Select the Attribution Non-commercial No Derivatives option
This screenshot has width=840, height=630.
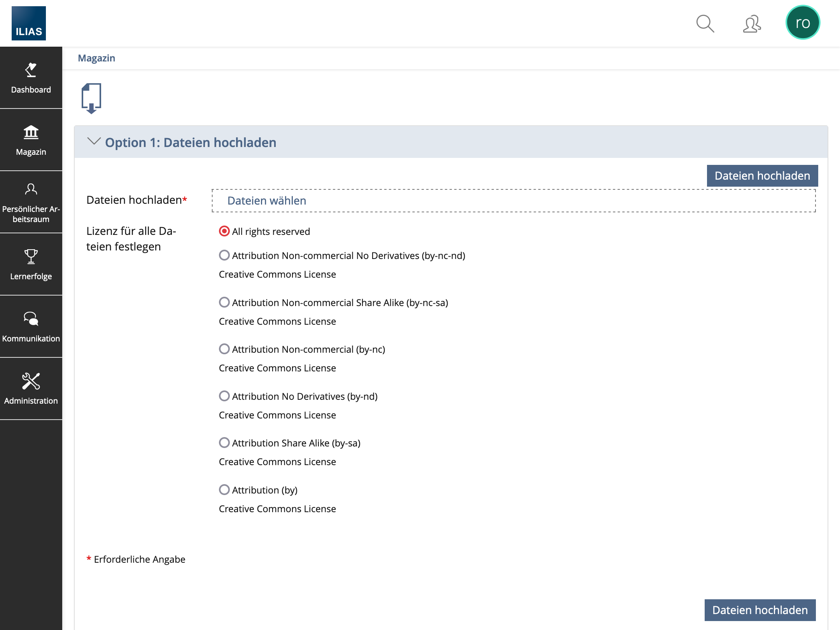coord(224,255)
